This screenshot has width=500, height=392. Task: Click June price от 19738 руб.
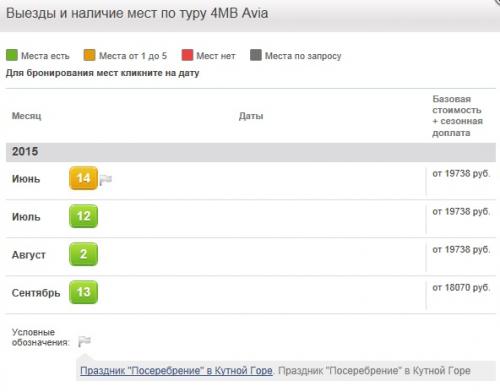pyautogui.click(x=461, y=173)
